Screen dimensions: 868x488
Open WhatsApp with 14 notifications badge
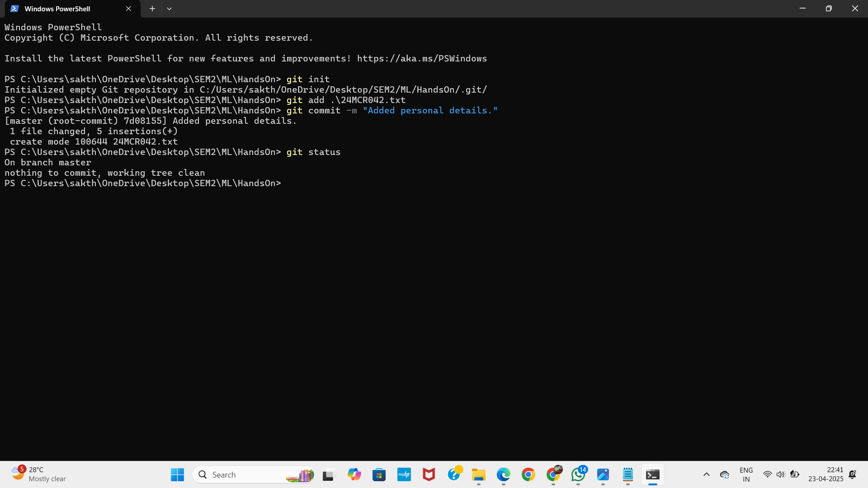tap(578, 474)
